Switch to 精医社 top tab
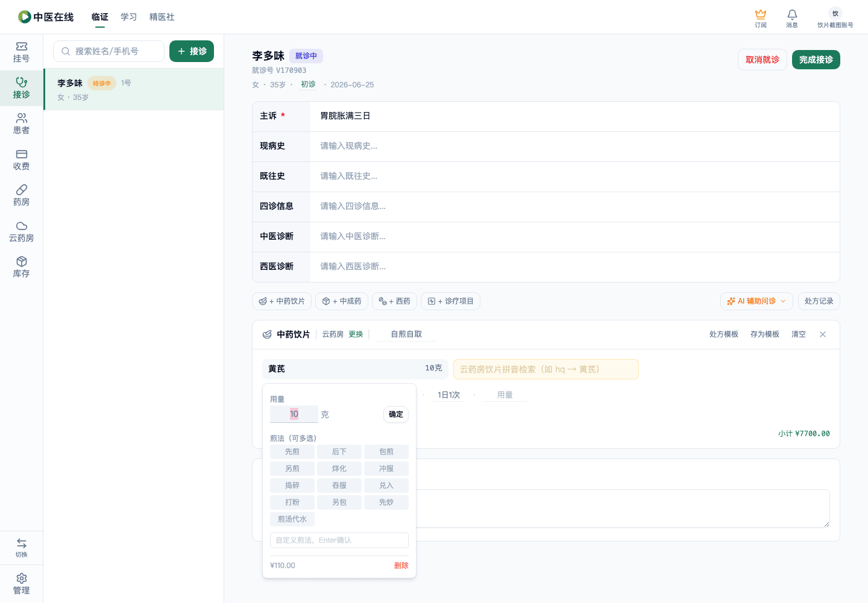The height and width of the screenshot is (603, 868). tap(162, 17)
